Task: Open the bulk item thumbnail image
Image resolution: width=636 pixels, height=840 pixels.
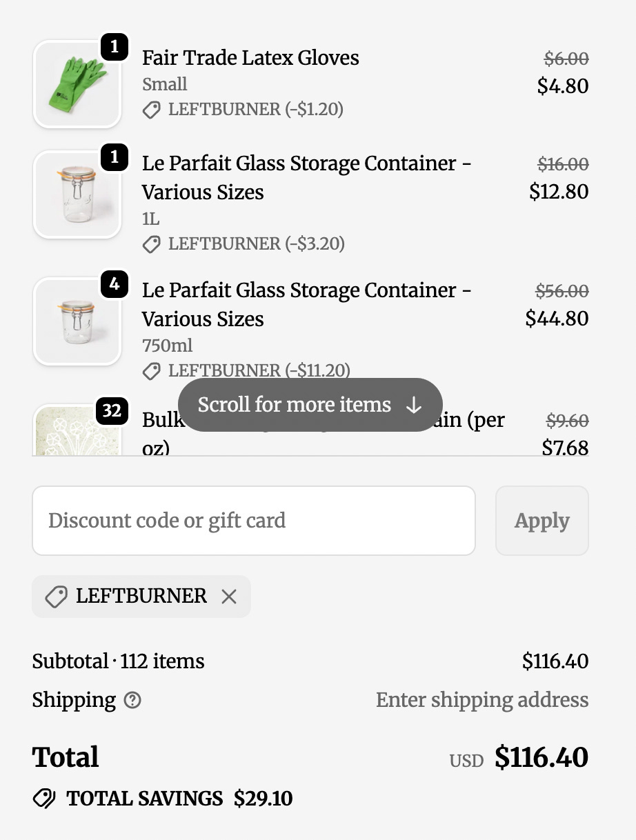Action: pos(77,430)
